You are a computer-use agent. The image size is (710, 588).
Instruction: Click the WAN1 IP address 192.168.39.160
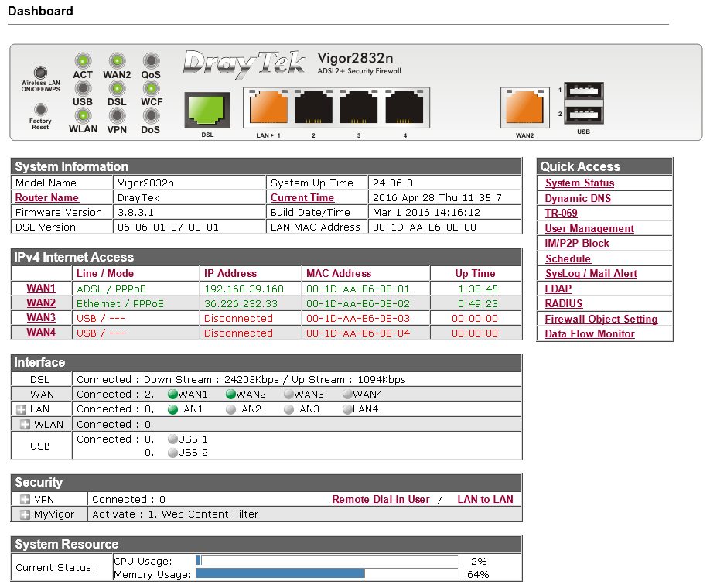(244, 289)
